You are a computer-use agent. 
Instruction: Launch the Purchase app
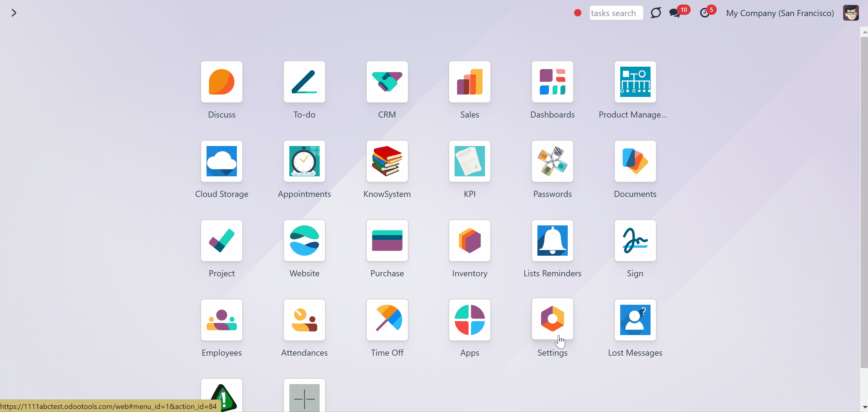387,241
